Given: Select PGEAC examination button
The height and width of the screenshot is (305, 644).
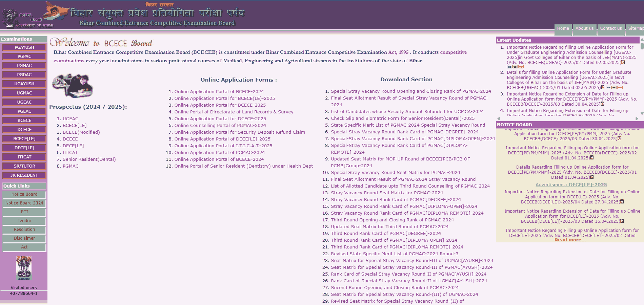Looking at the screenshot, I should pos(24,111).
